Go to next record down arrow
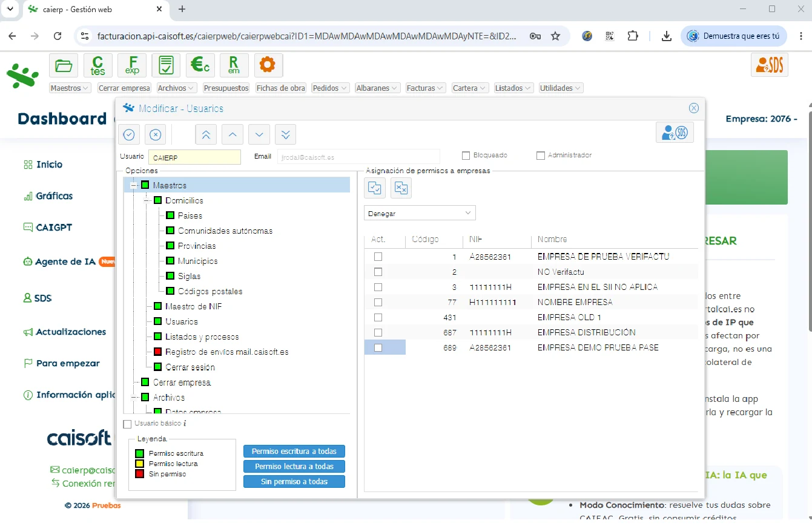 click(x=259, y=134)
